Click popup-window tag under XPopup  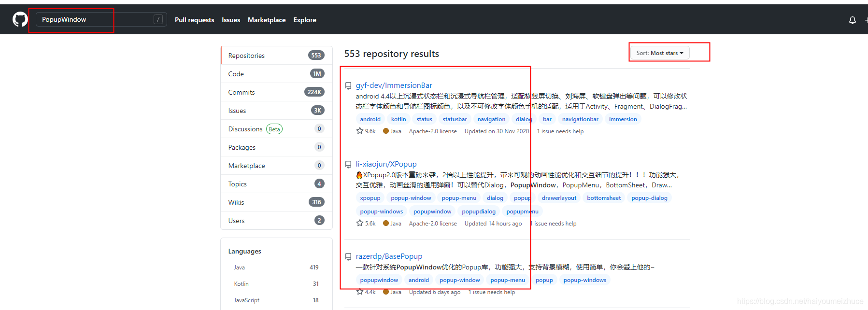tap(411, 198)
